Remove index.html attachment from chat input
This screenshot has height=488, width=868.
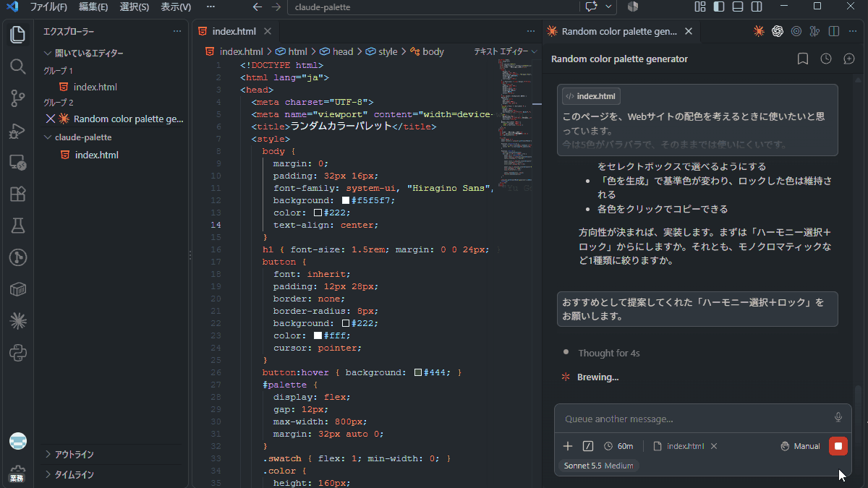714,446
